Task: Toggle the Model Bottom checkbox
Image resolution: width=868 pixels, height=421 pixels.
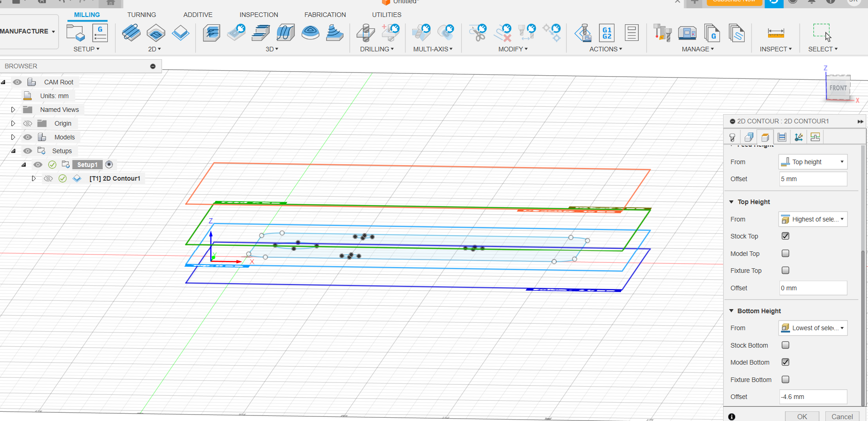Action: tap(785, 362)
